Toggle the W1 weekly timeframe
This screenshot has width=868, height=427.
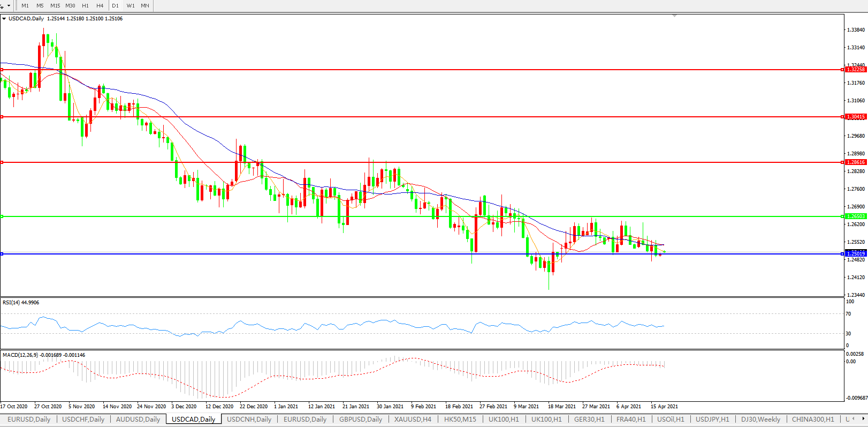[x=131, y=5]
